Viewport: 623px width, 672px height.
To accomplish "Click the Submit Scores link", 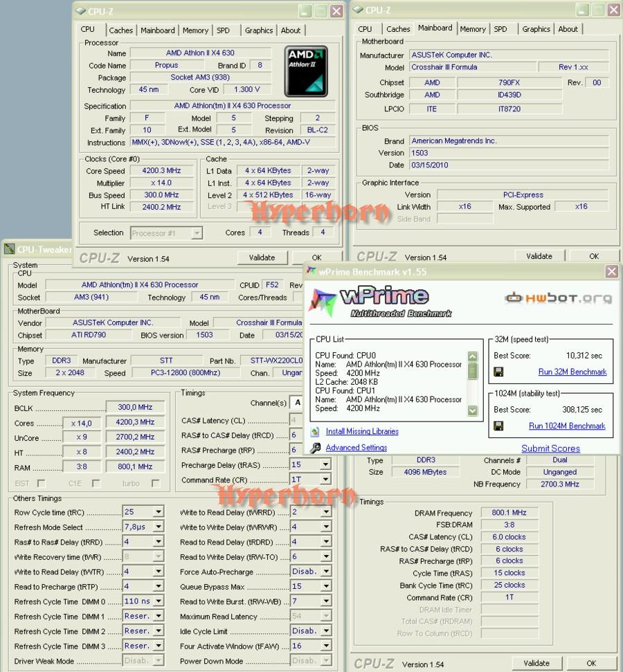I will click(x=550, y=448).
